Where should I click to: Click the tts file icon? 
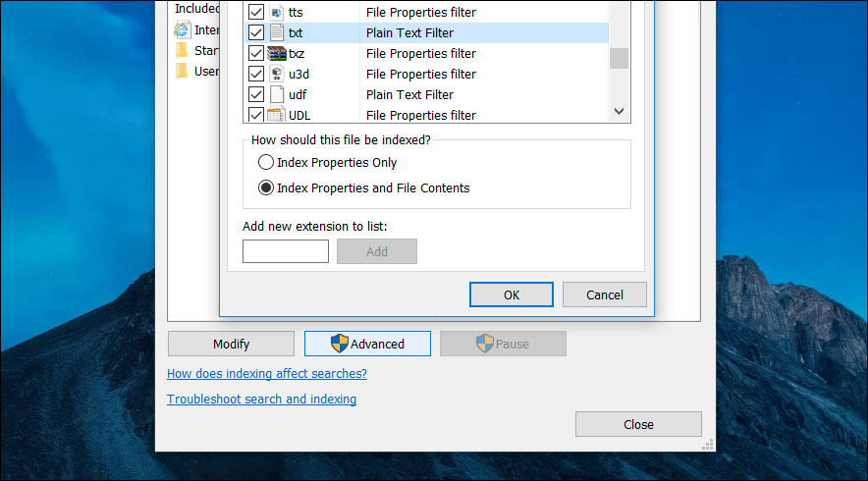pyautogui.click(x=277, y=12)
